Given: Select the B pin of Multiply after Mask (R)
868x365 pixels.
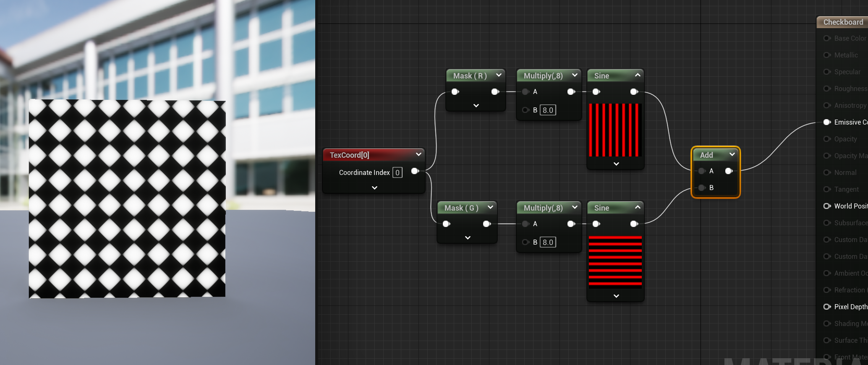Looking at the screenshot, I should point(526,110).
